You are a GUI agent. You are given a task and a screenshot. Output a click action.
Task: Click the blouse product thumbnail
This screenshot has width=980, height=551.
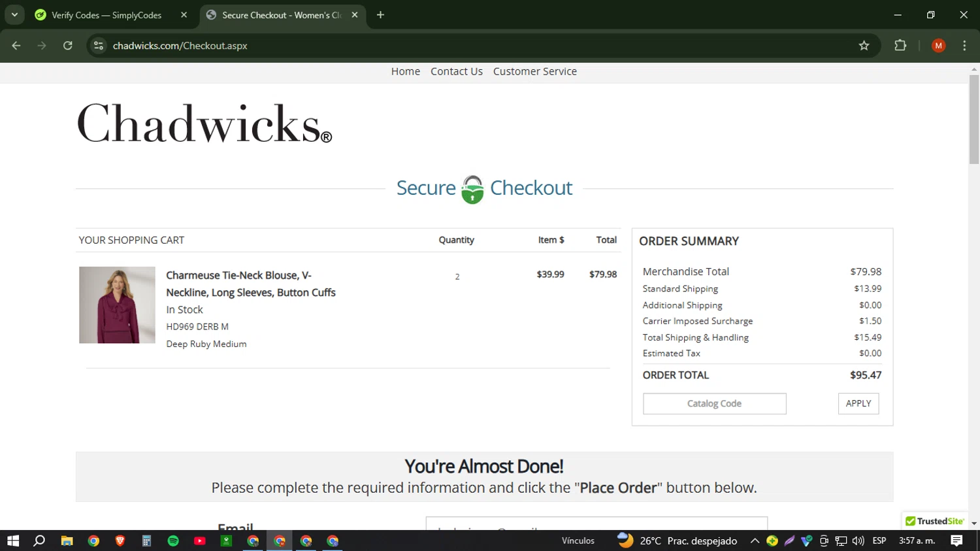pos(117,305)
